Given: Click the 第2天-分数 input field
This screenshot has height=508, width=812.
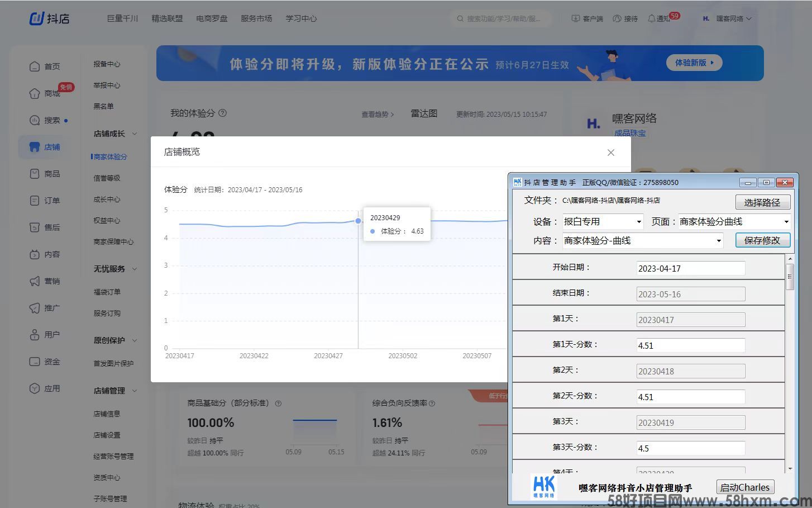Looking at the screenshot, I should (691, 397).
